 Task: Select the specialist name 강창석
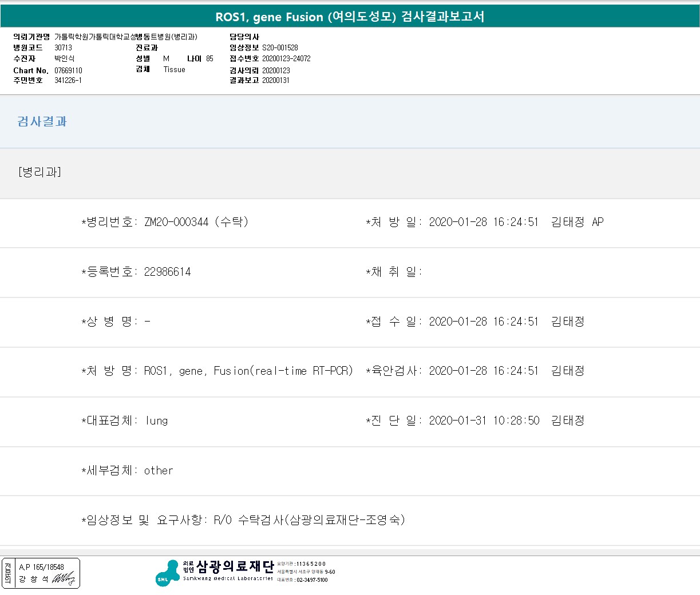(x=34, y=579)
